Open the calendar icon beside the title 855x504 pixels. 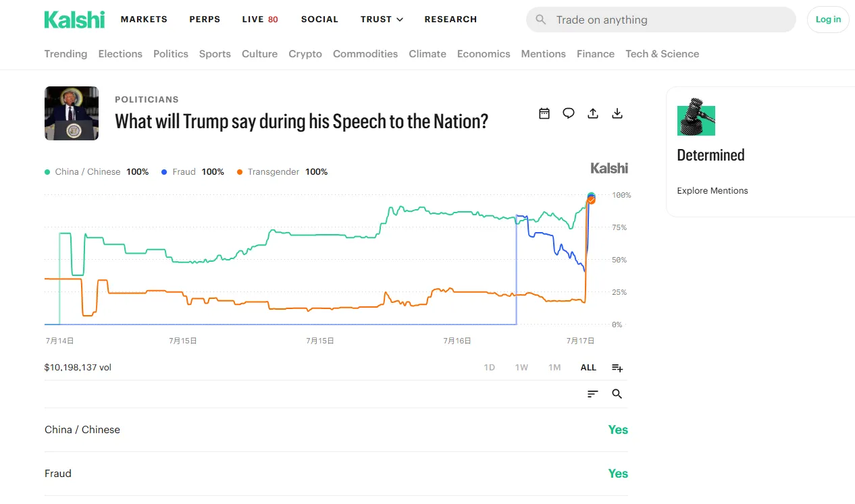point(544,113)
